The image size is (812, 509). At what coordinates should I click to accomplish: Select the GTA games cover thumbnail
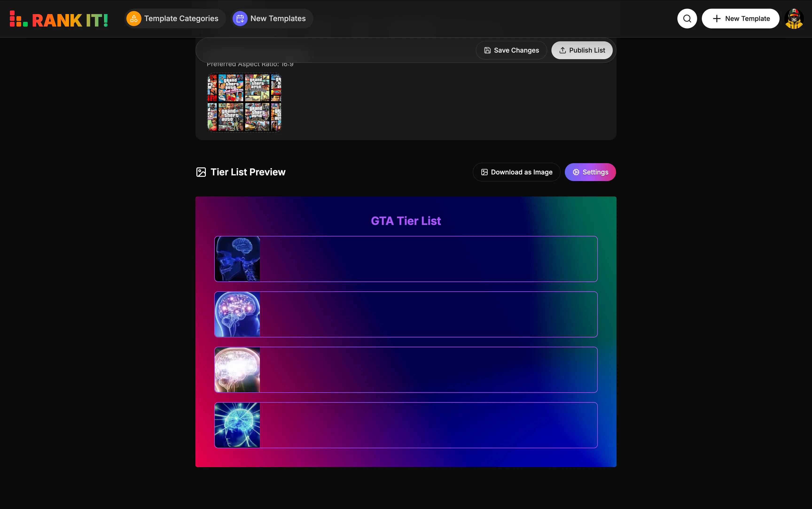click(244, 102)
